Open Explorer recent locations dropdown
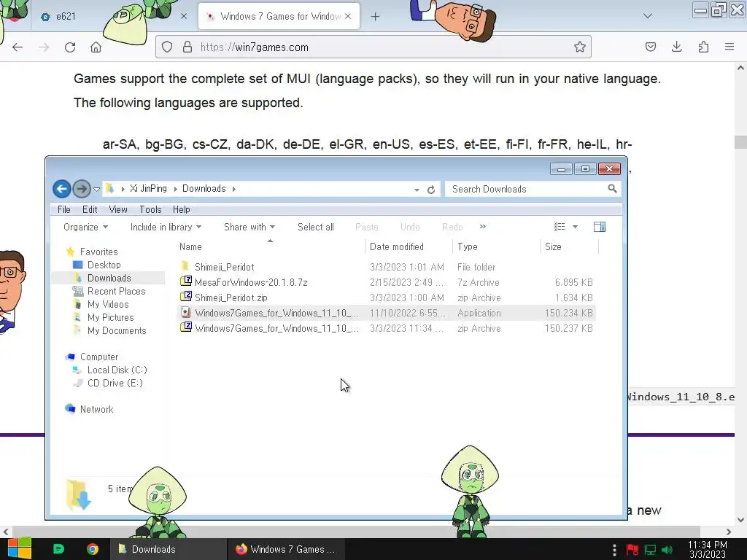747x560 pixels. pyautogui.click(x=97, y=189)
